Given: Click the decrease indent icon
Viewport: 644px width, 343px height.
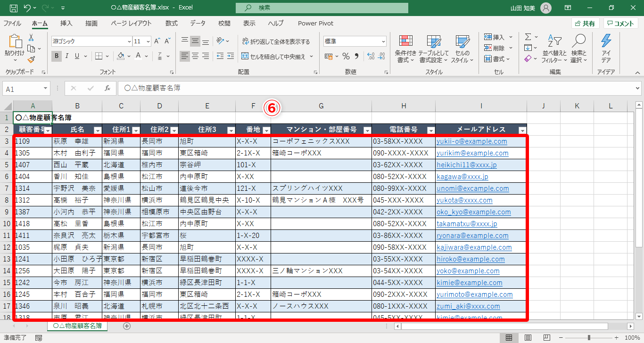Looking at the screenshot, I should 220,56.
